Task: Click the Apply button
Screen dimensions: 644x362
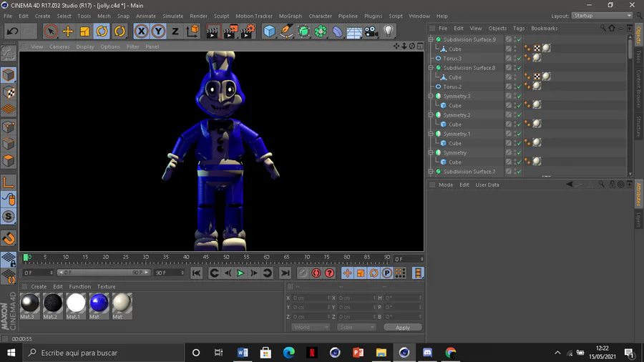Action: click(402, 328)
